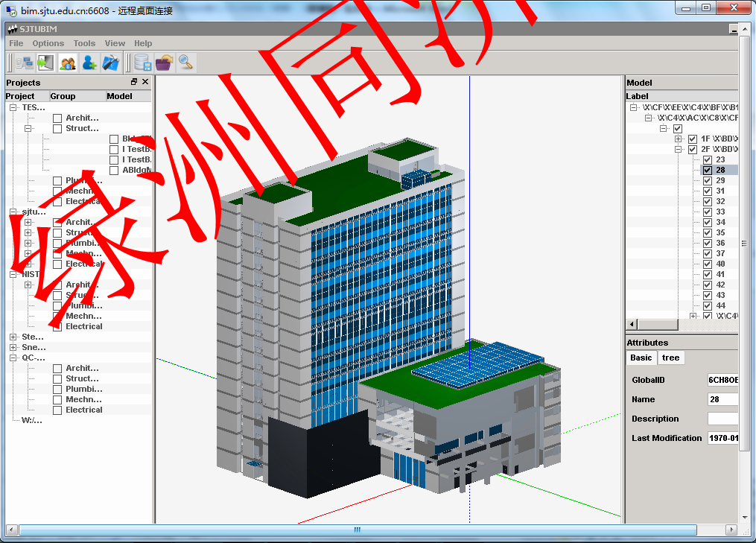Click the database save toolbar icon
The width and height of the screenshot is (756, 543).
[142, 63]
